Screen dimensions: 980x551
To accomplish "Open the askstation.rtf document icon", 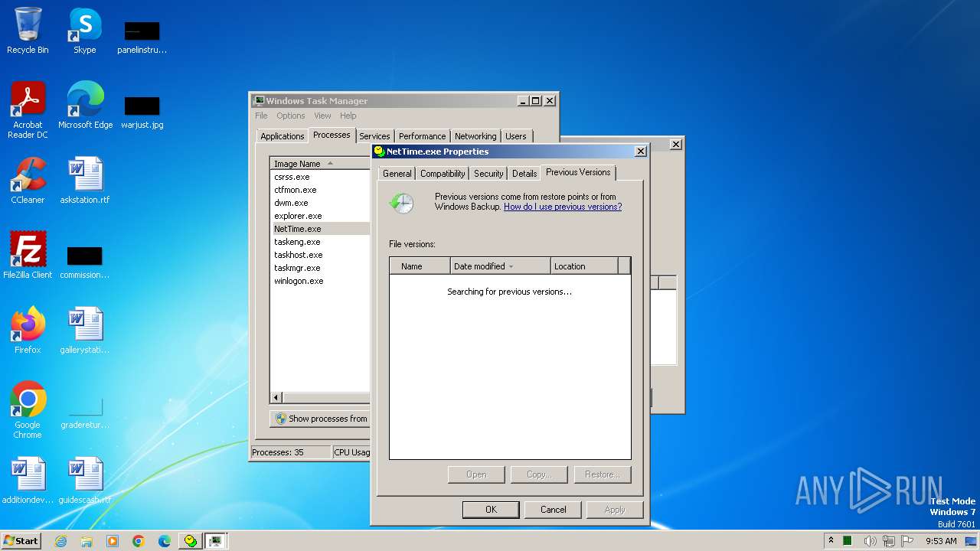I will (x=85, y=181).
